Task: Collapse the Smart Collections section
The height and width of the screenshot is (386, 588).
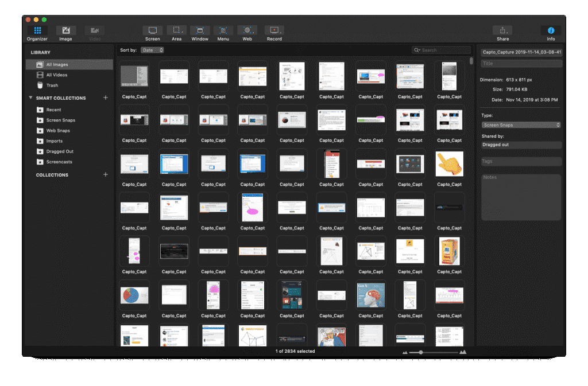Action: tap(30, 98)
